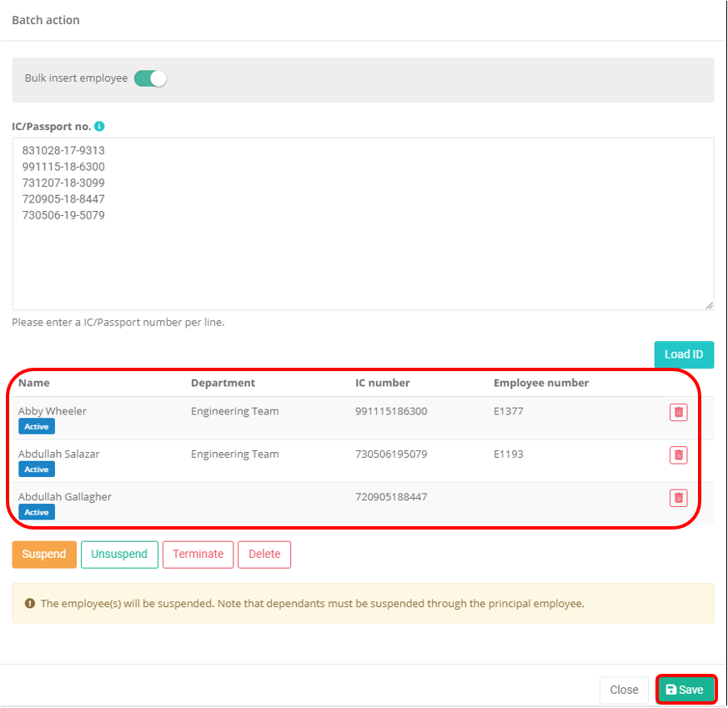The width and height of the screenshot is (728, 708).
Task: Click the Department column header
Action: (x=223, y=383)
